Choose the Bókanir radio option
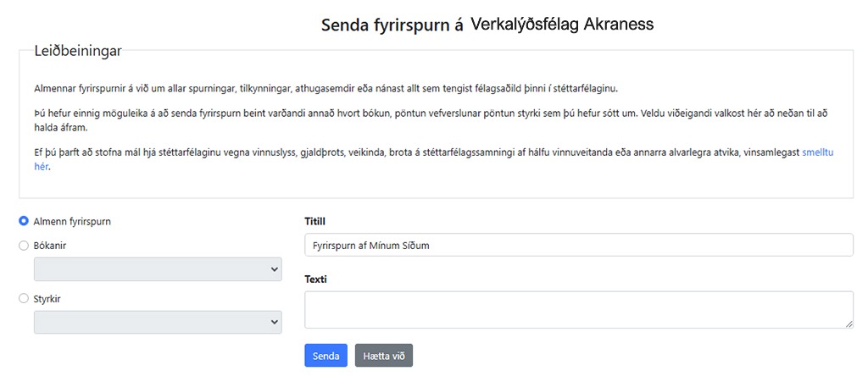Viewport: 868px width, 376px height. click(24, 246)
